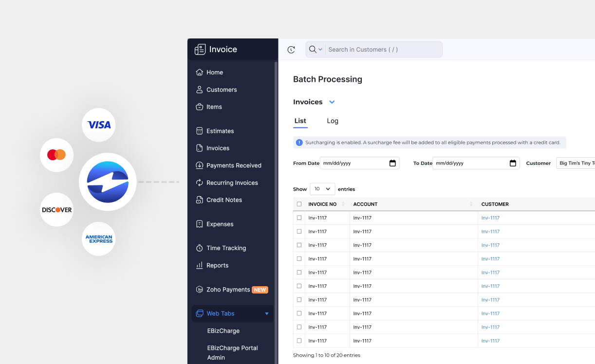Check the second Inv-1117 row checkbox
595x364 pixels.
[x=299, y=231]
